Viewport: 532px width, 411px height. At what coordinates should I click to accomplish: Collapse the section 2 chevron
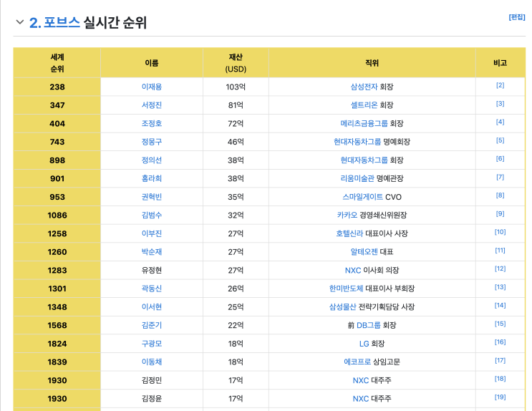pos(19,22)
